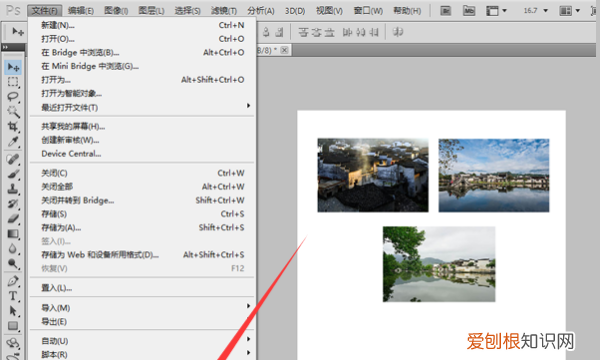Select the Horizontal Type tool
This screenshot has width=600, height=360.
click(x=13, y=296)
